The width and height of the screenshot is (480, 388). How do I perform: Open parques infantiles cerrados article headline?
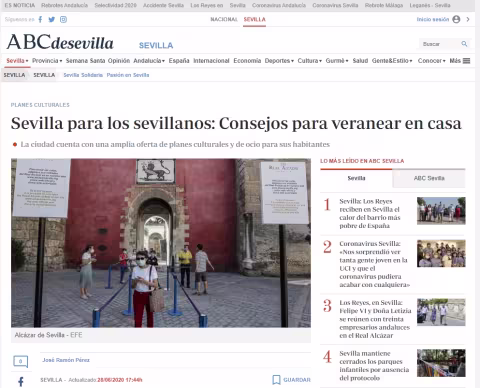click(374, 365)
